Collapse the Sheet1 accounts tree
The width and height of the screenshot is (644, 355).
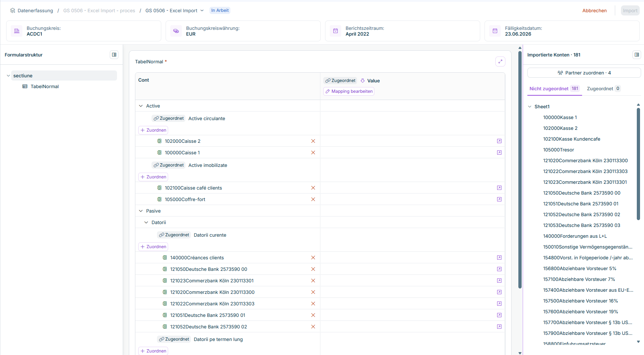click(x=530, y=106)
